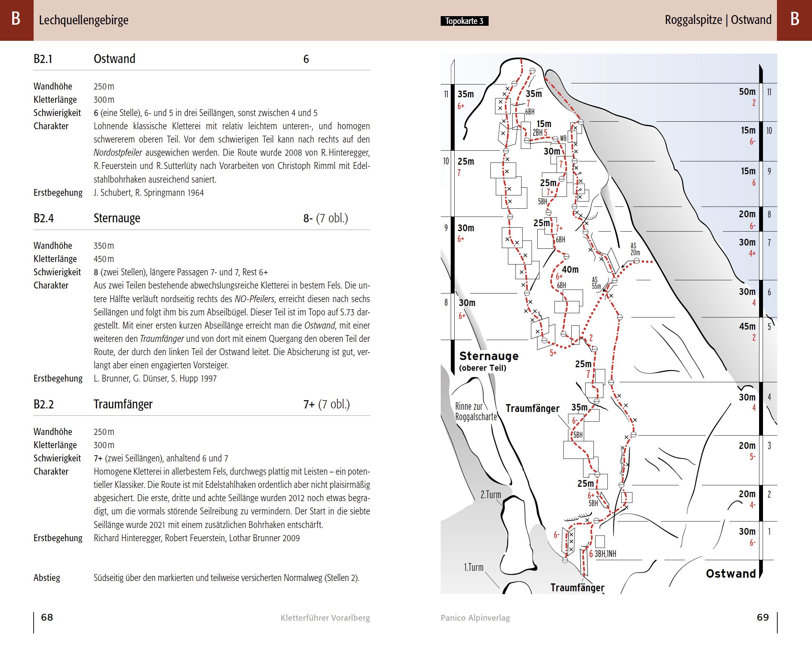Click the grade '8- (7 obl.)'

pyautogui.click(x=326, y=218)
